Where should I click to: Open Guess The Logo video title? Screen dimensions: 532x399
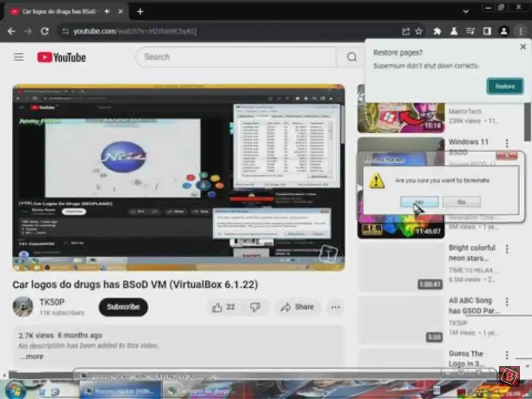(x=466, y=358)
